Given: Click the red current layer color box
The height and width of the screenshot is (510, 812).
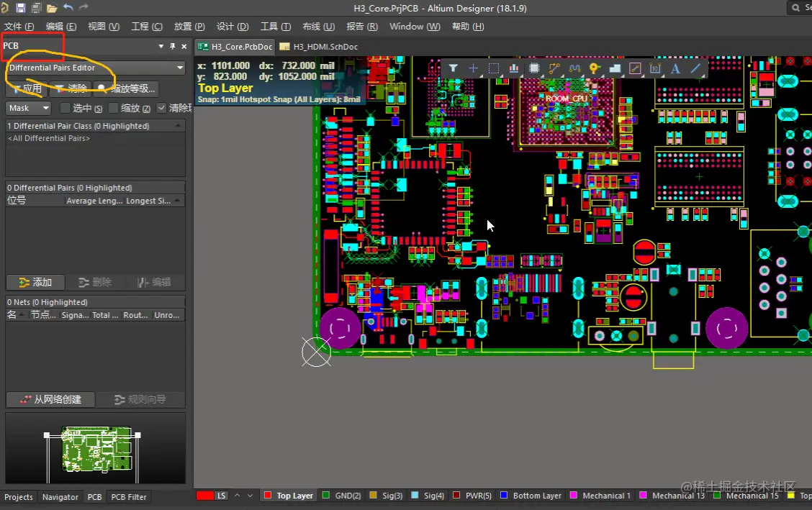Looking at the screenshot, I should click(205, 496).
